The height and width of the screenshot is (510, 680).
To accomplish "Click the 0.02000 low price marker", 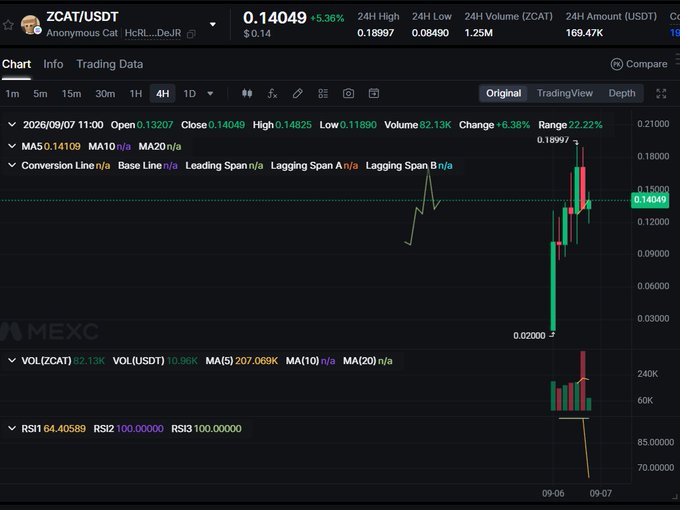I will pos(529,336).
